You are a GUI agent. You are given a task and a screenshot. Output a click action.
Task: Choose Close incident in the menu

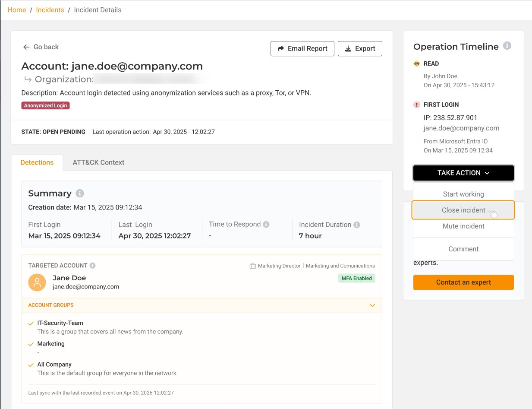(463, 210)
